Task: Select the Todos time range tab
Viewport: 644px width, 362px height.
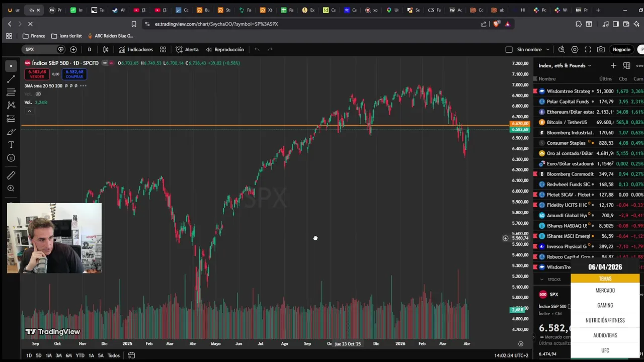Action: pos(113,355)
